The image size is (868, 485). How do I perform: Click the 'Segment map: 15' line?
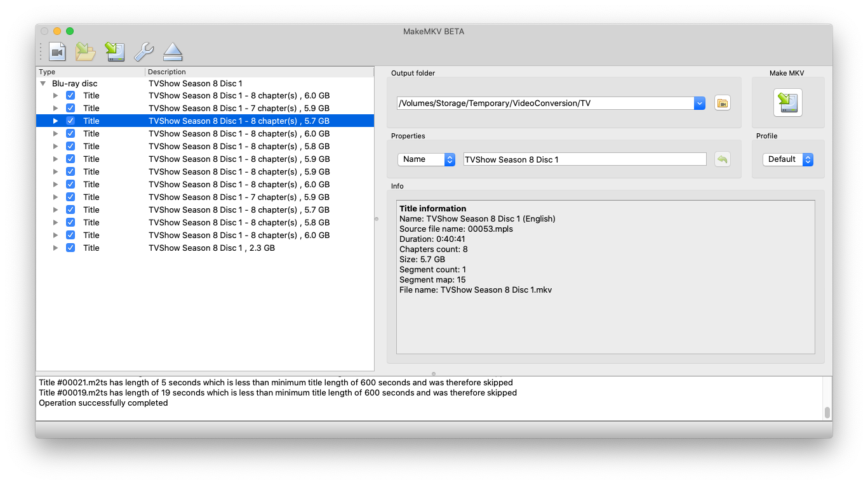[432, 279]
